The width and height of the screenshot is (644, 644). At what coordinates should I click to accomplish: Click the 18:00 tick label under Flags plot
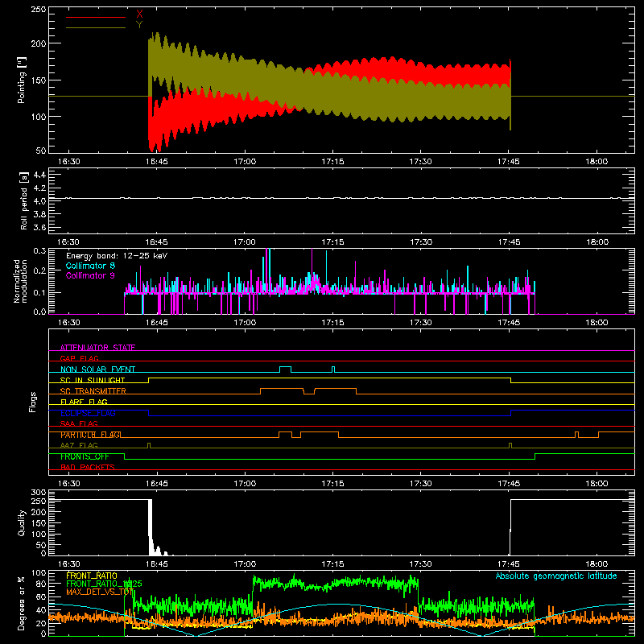tap(597, 484)
